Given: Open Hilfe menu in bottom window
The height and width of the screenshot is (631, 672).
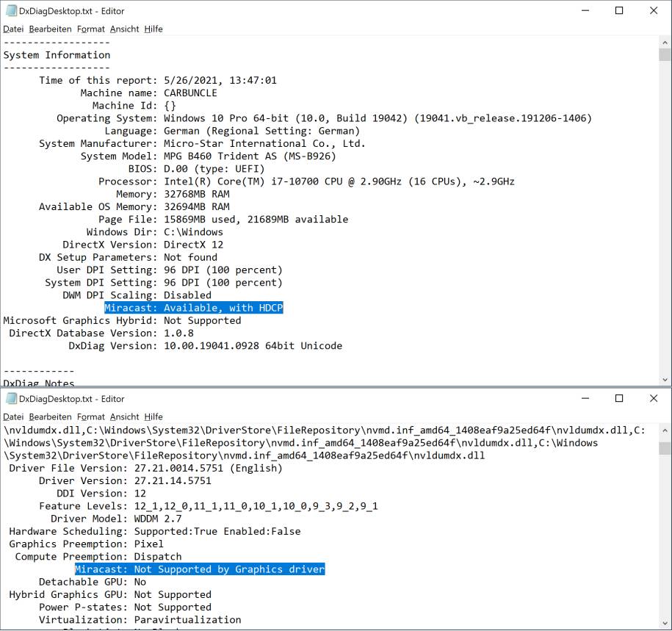Looking at the screenshot, I should (153, 417).
